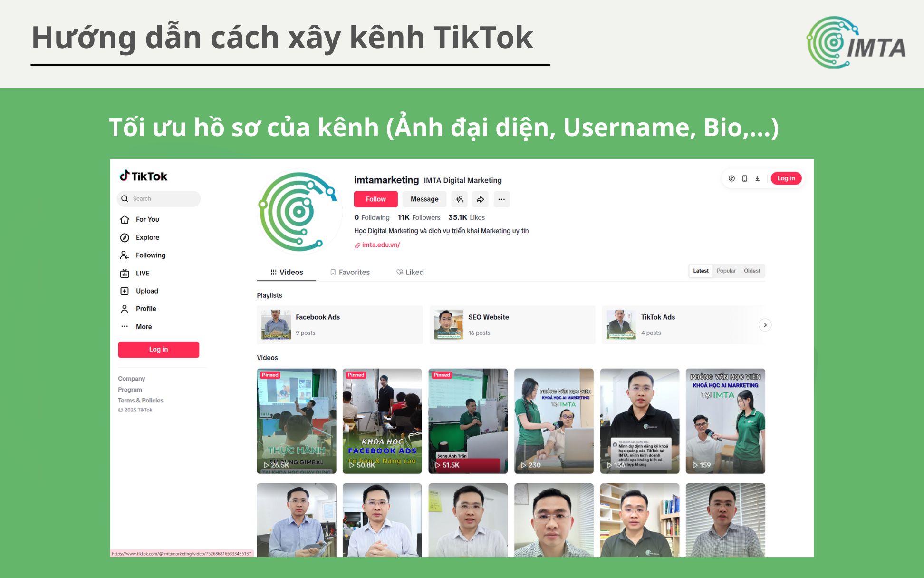Switch sorting back to Latest

[x=701, y=270]
